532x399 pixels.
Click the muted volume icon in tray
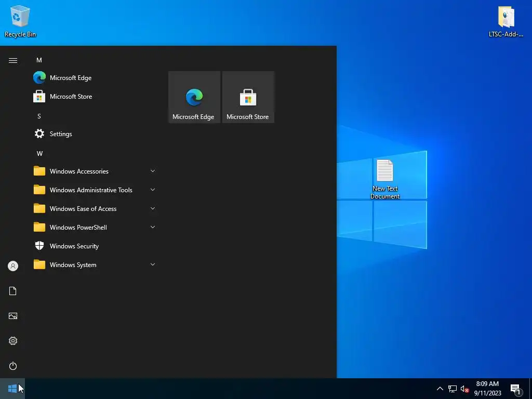pos(464,389)
